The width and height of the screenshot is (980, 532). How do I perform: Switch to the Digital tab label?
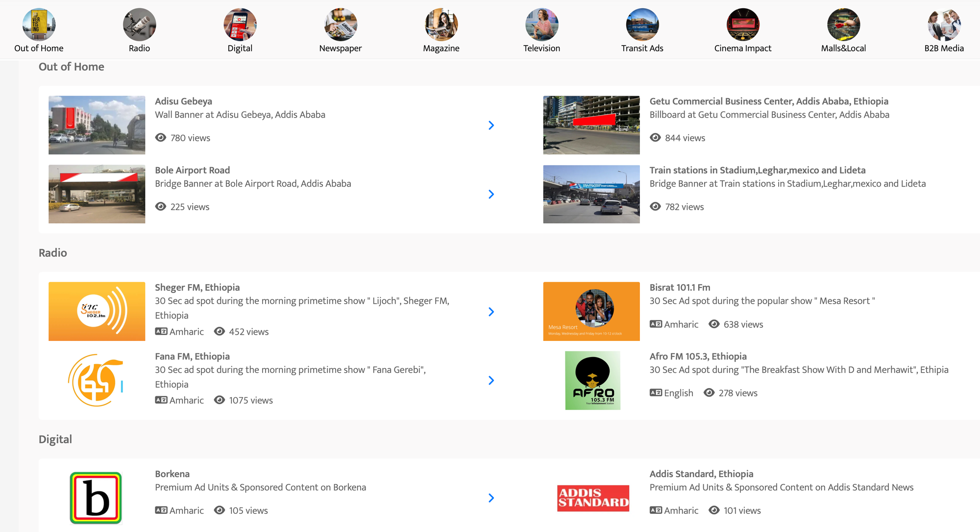pyautogui.click(x=240, y=48)
